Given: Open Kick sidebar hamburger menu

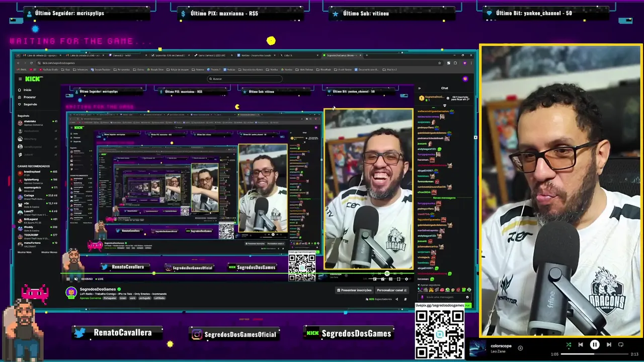Looking at the screenshot, I should click(x=20, y=79).
